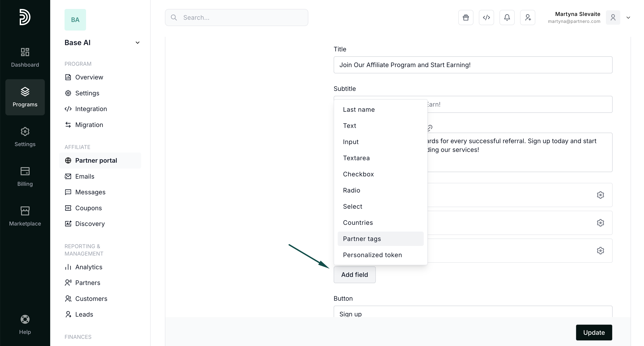
Task: Expand the Base AI program switcher chevron
Action: click(x=138, y=43)
